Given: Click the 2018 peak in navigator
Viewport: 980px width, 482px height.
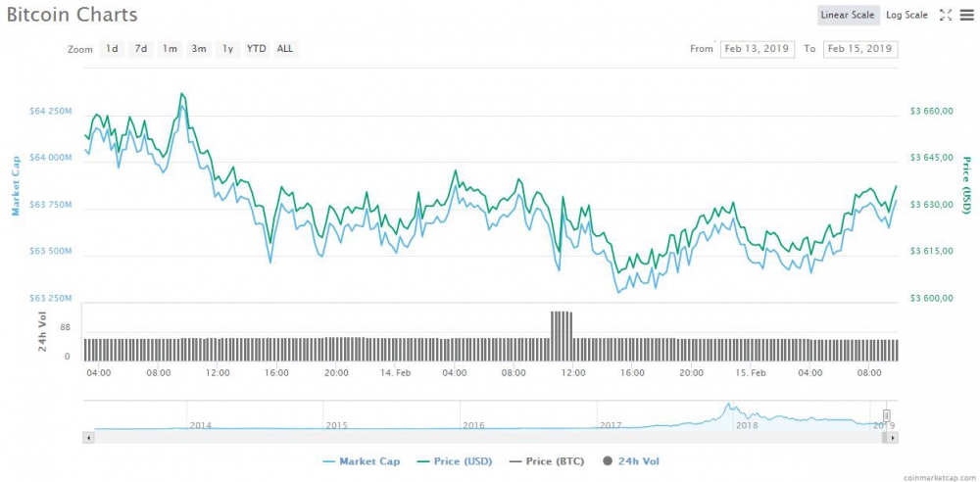Looking at the screenshot, I should point(727,406).
